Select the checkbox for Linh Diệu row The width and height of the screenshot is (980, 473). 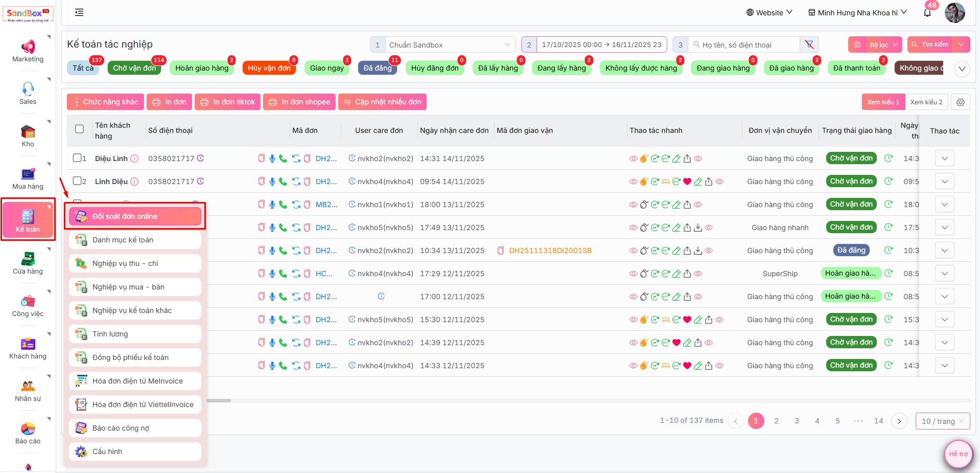click(x=77, y=181)
